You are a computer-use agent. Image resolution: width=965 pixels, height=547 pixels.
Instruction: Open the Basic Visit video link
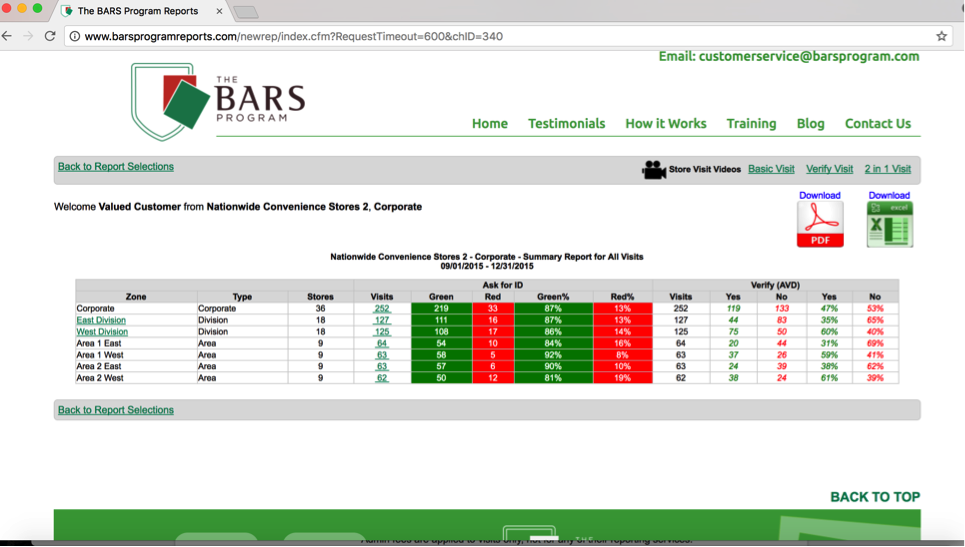click(771, 169)
